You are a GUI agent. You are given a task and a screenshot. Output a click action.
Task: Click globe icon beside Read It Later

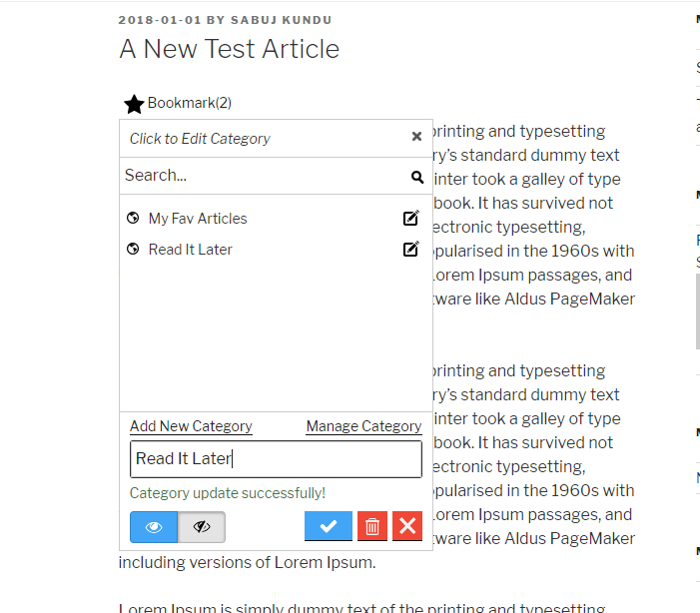pyautogui.click(x=134, y=250)
